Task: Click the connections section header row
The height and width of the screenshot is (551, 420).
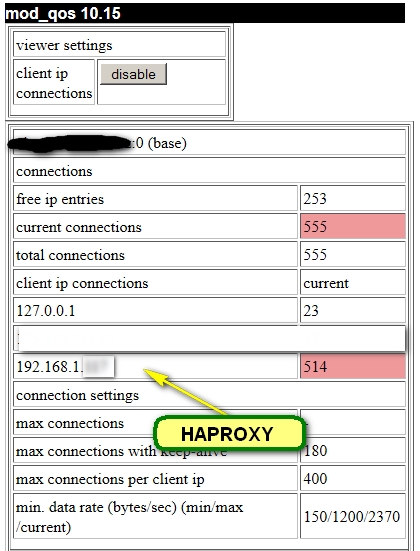Action: pos(209,170)
